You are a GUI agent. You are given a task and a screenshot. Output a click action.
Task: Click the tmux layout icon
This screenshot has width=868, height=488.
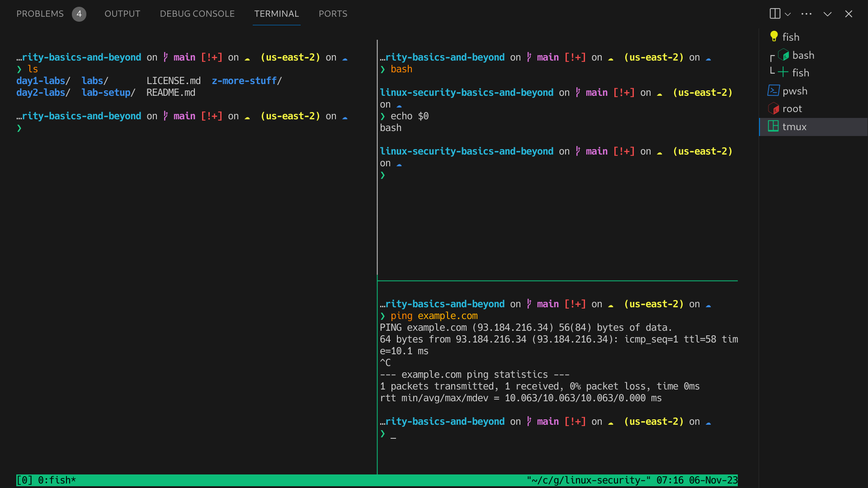(x=774, y=127)
